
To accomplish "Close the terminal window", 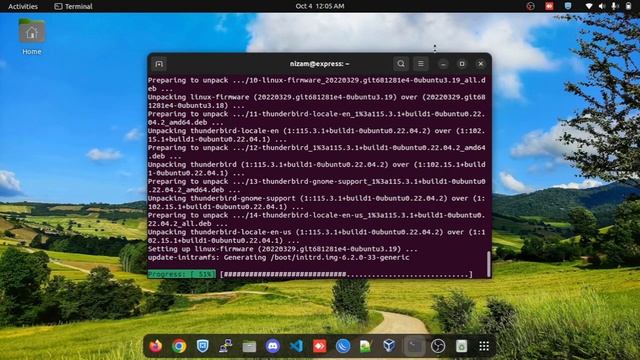I will 480,64.
